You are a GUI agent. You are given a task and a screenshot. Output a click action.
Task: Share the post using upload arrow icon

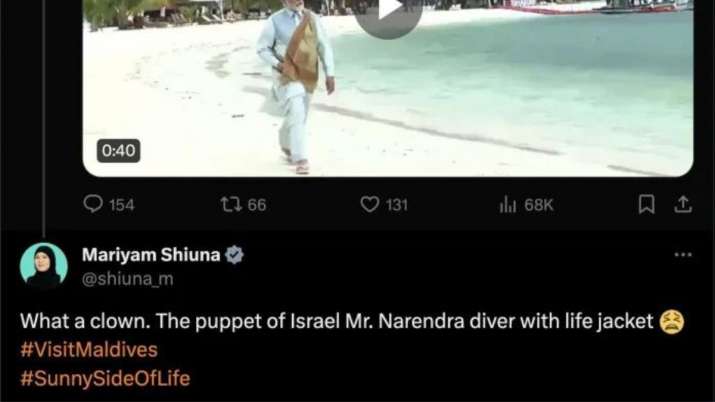click(683, 204)
